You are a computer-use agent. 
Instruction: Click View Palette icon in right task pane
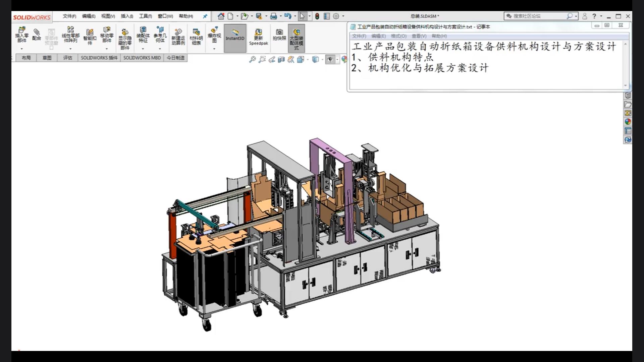point(628,113)
